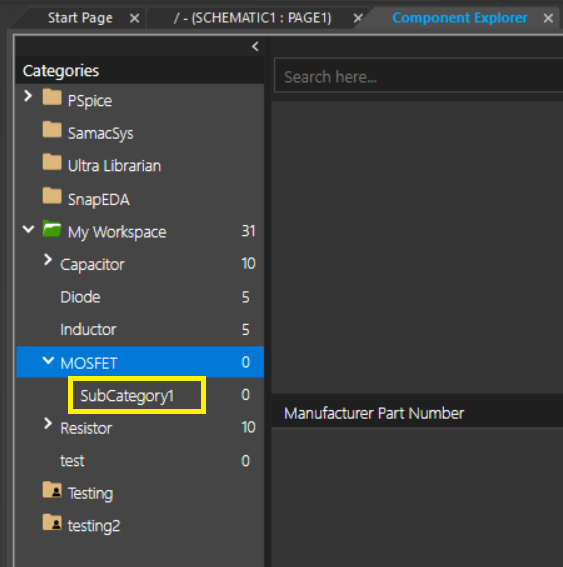The height and width of the screenshot is (567, 563).
Task: Select the SubCategory1 tree item
Action: pyautogui.click(x=127, y=396)
